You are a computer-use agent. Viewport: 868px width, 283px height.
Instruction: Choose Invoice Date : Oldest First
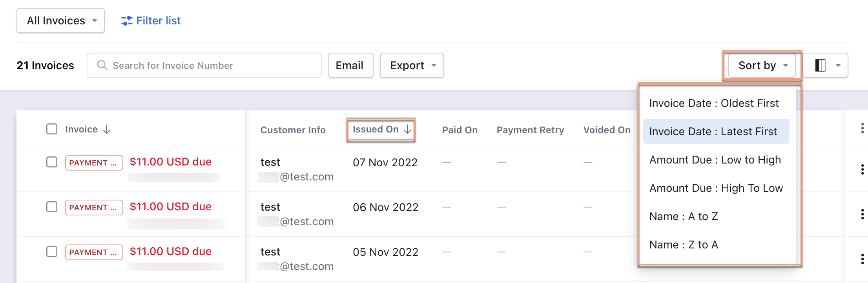click(x=714, y=103)
